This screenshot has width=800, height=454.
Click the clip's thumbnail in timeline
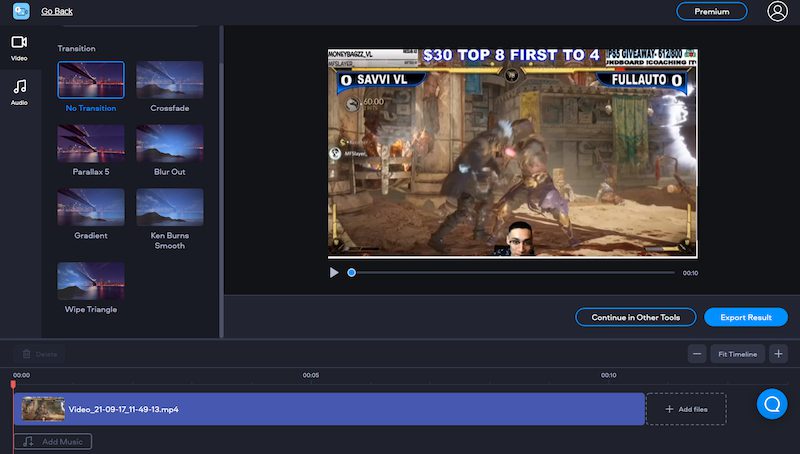click(43, 409)
